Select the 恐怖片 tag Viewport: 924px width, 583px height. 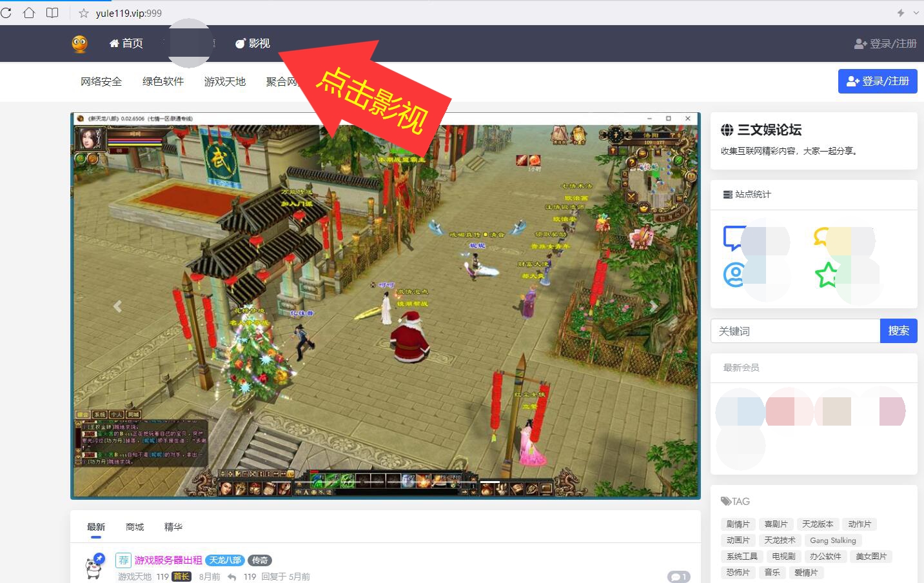[738, 572]
